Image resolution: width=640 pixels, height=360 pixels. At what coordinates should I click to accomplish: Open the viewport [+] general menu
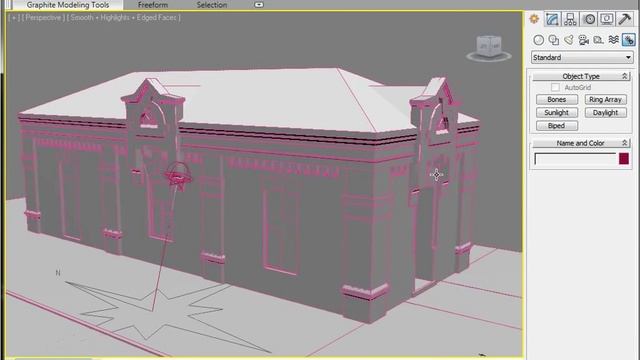coord(14,18)
